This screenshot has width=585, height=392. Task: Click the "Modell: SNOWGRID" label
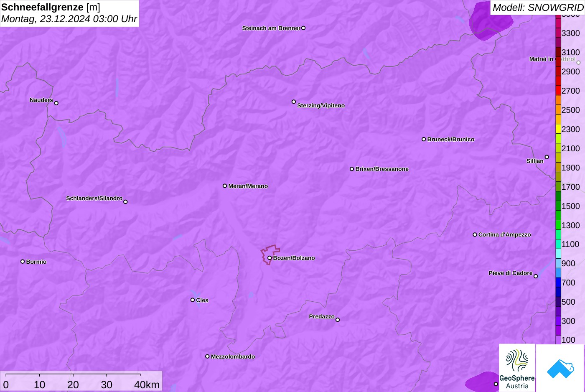pyautogui.click(x=538, y=8)
